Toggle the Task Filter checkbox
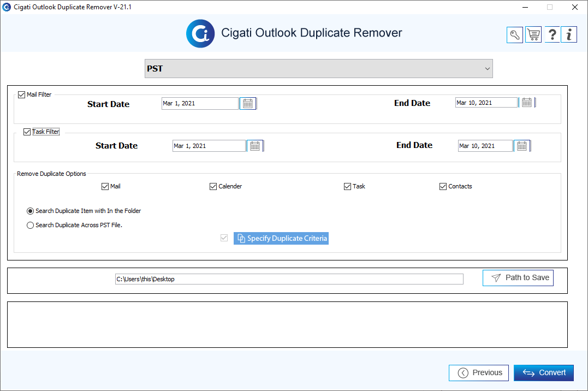Viewport: 588px width, 391px height. coord(27,132)
